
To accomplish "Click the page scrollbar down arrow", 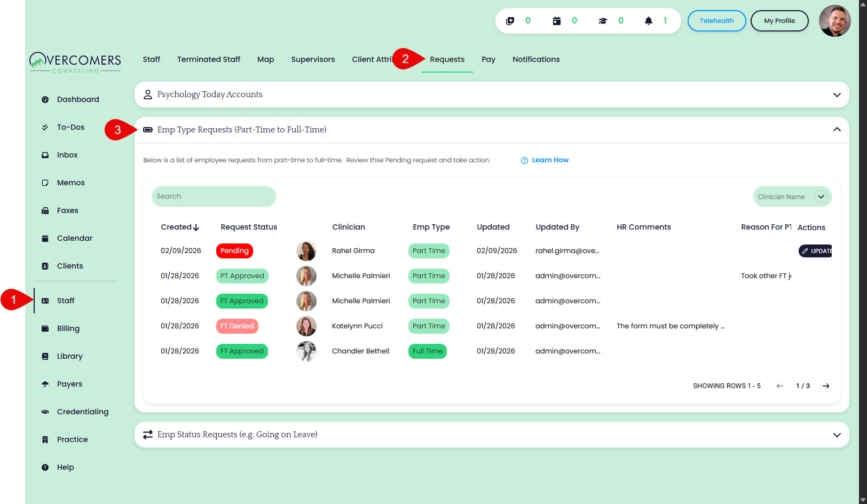I will [862, 499].
